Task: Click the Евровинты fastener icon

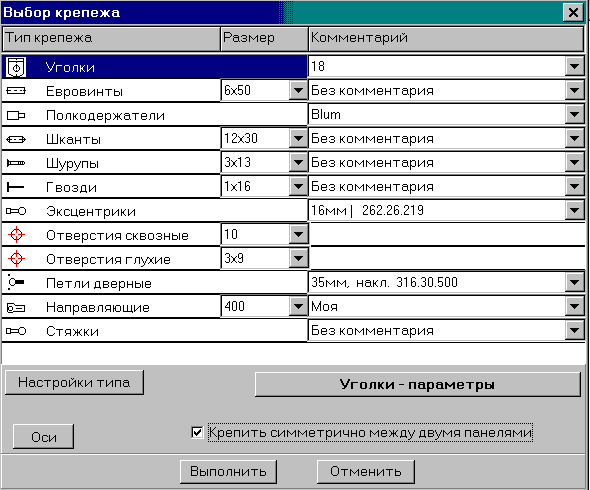Action: point(16,91)
